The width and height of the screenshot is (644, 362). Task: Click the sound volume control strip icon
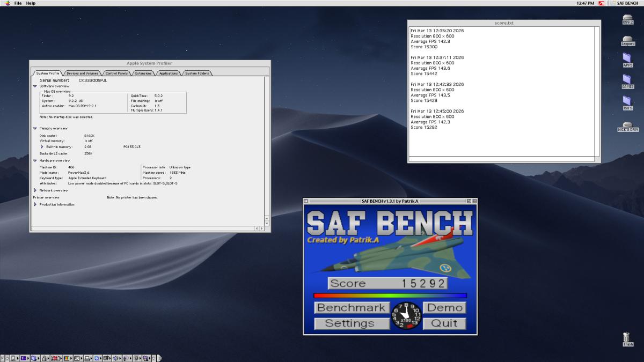(x=115, y=358)
